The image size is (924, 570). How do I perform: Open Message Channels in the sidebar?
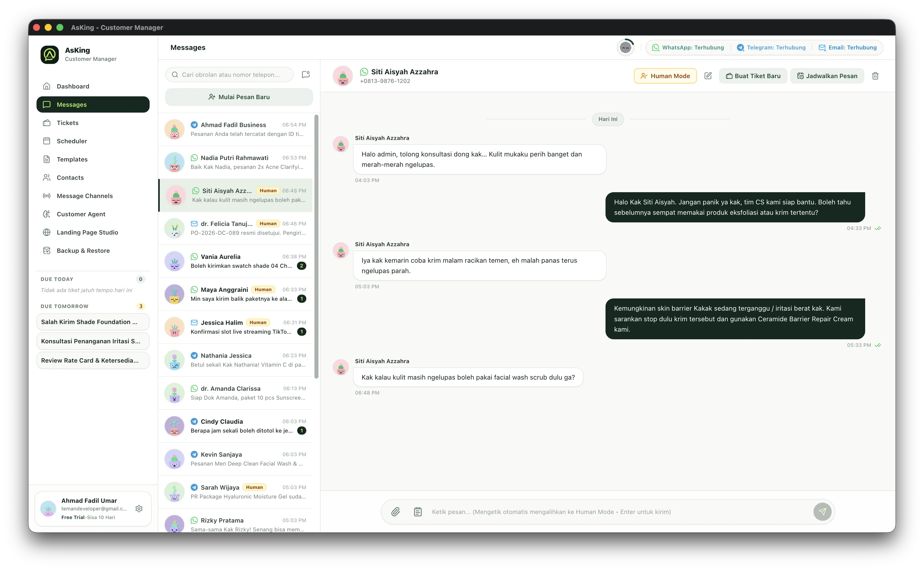pos(93,196)
